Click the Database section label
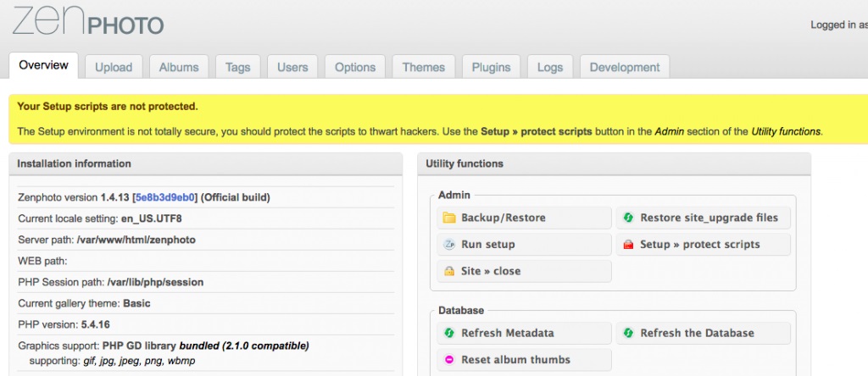 click(461, 311)
